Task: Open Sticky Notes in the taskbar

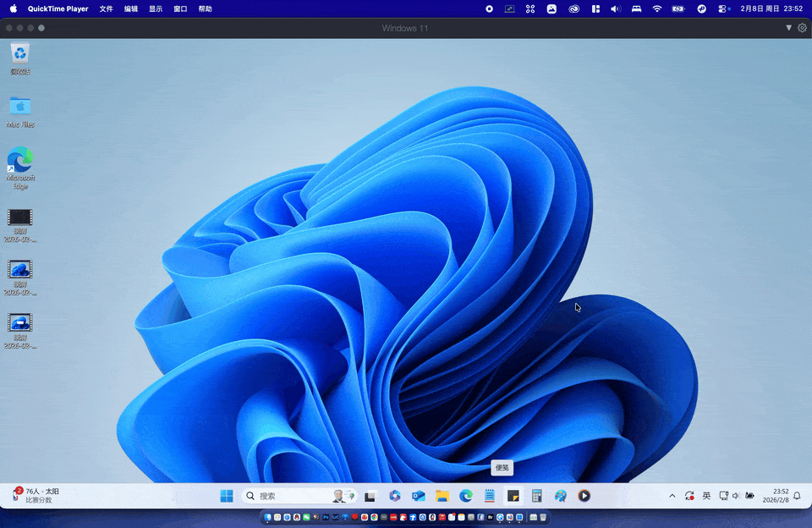Action: point(513,496)
